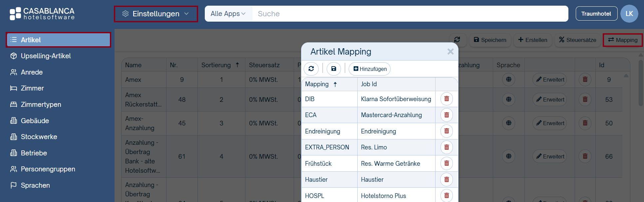This screenshot has height=202, width=644.
Task: Select the Klarna Sofortüberweisung cell
Action: [x=396, y=99]
